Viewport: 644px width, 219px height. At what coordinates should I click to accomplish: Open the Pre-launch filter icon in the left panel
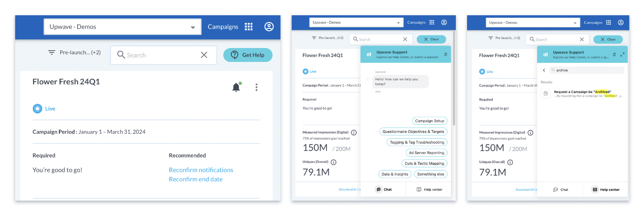[52, 53]
